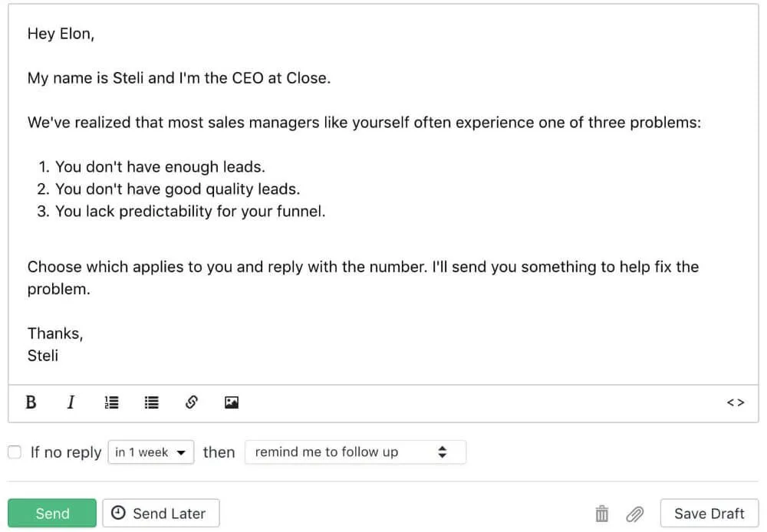Click the clock icon inside Send Later
This screenshot has height=532, width=767.
tap(119, 513)
